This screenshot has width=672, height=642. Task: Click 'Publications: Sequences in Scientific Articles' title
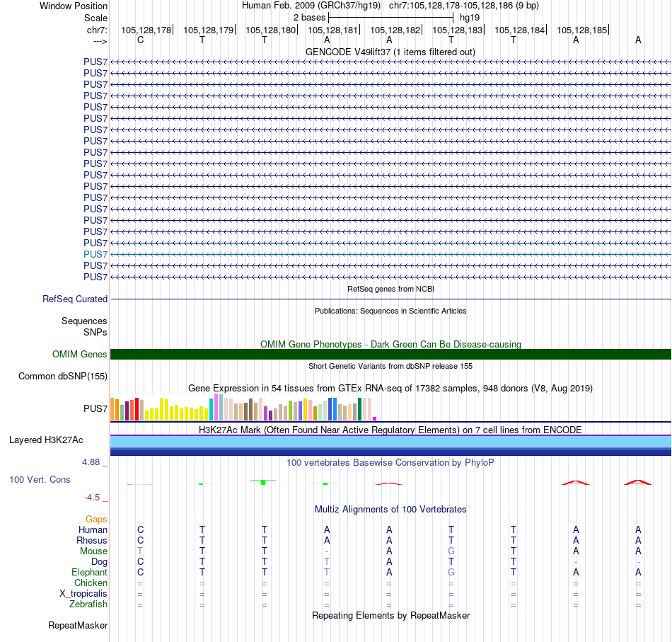click(x=390, y=311)
